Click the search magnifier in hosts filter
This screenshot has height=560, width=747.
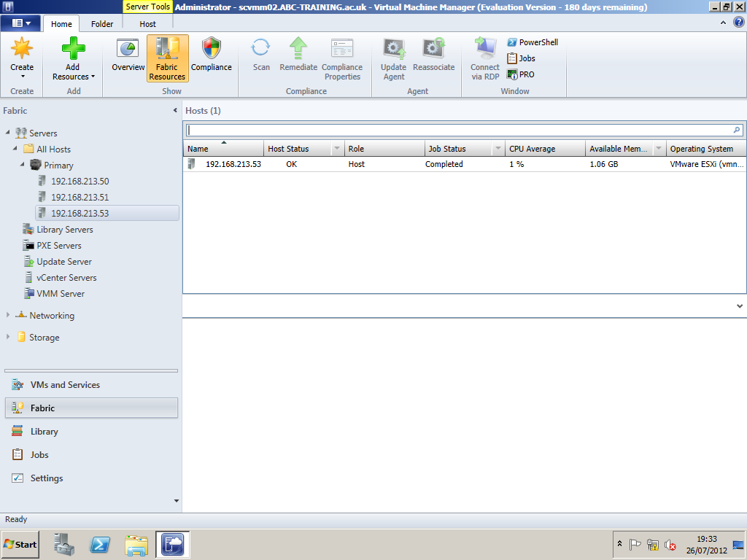[x=737, y=130]
